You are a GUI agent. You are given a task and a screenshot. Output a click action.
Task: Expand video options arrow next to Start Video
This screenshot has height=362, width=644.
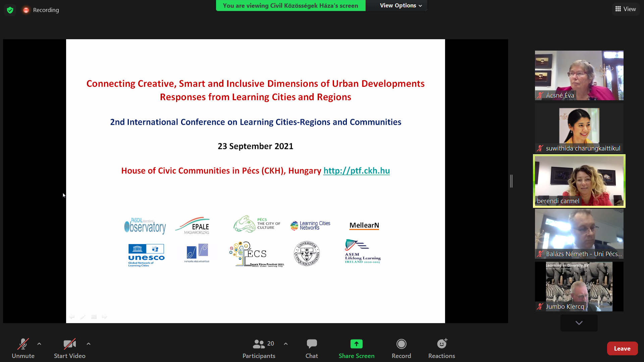89,344
